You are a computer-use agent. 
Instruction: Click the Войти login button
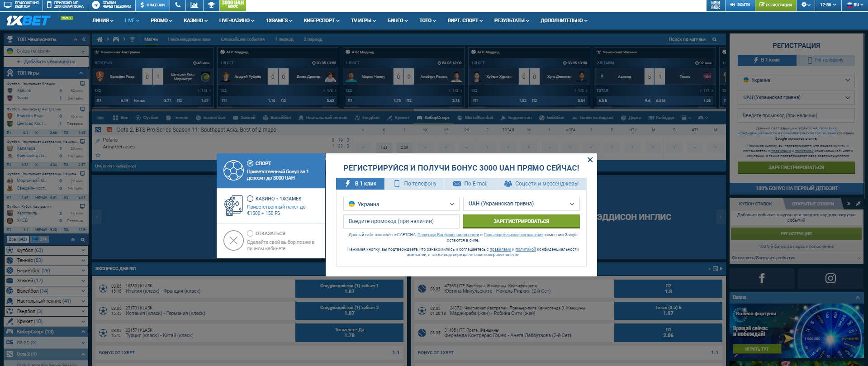(x=740, y=5)
